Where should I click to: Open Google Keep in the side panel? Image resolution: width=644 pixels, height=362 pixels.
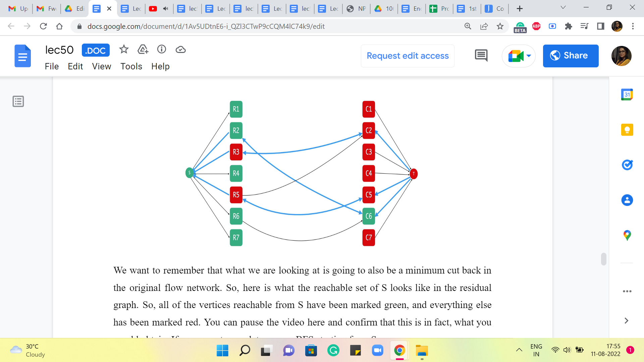627,130
